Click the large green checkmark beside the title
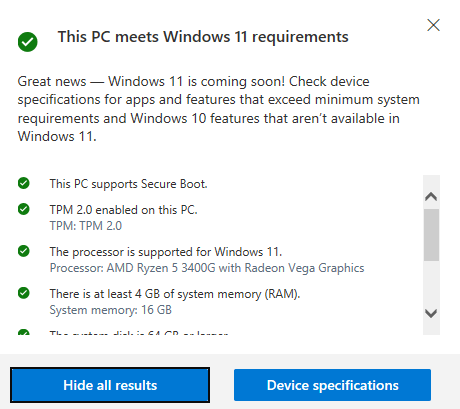Viewport: 460px width, 409px height. pyautogui.click(x=28, y=42)
